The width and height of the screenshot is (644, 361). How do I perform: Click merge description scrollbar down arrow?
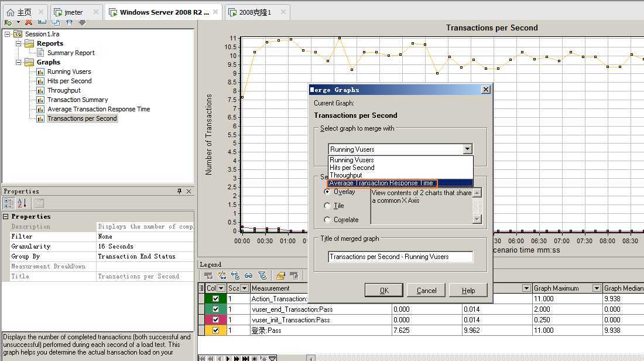click(x=477, y=219)
